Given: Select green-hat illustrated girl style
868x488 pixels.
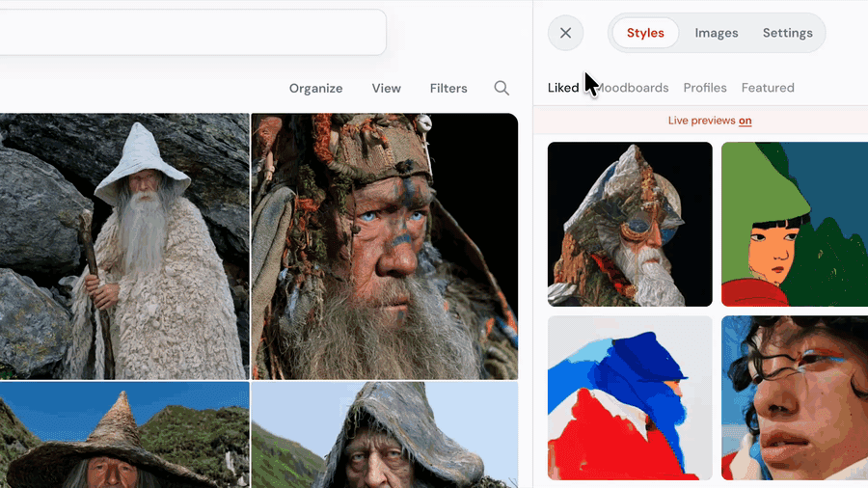Looking at the screenshot, I should (795, 224).
